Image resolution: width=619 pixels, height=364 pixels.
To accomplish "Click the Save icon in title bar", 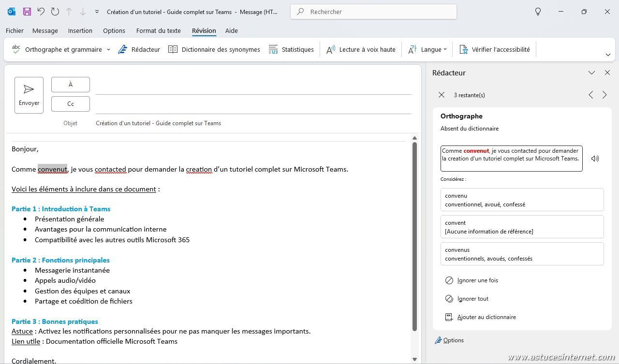I will pos(27,12).
